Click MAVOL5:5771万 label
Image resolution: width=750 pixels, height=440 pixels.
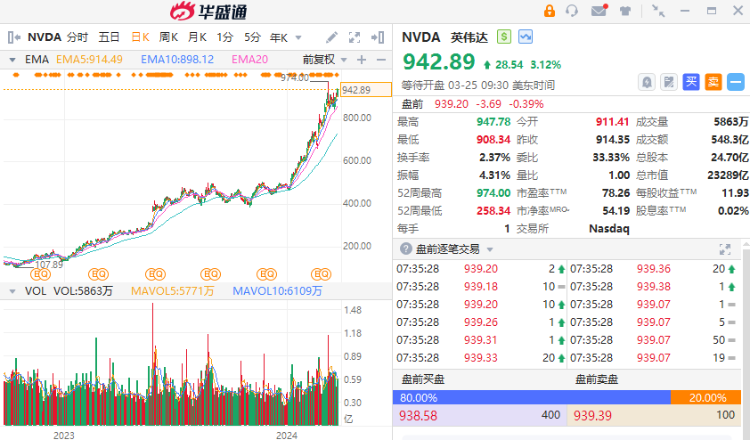172,291
